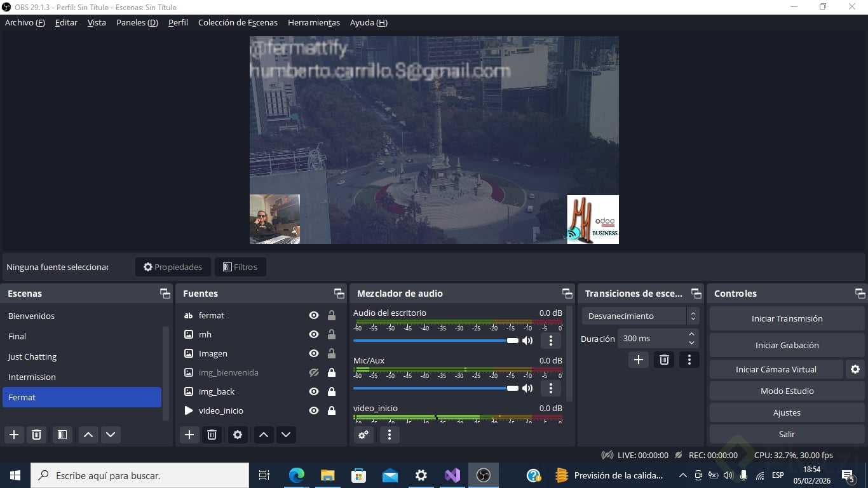Move the scene up with the up arrow
868x488 pixels.
pos(88,435)
